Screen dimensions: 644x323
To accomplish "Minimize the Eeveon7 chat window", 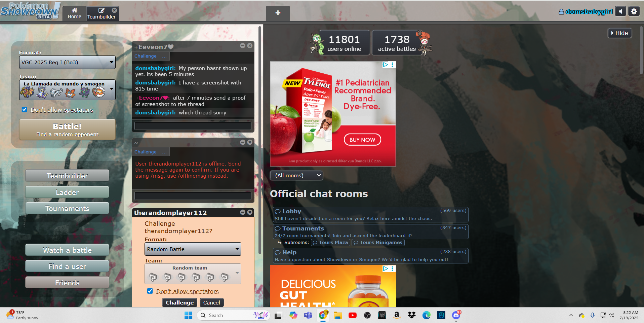I will pos(243,46).
